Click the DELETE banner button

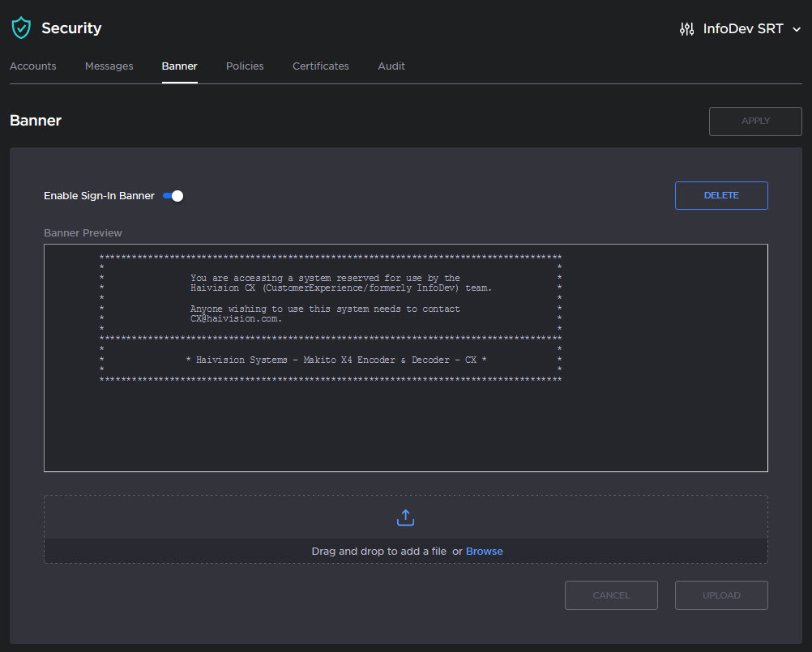[720, 195]
